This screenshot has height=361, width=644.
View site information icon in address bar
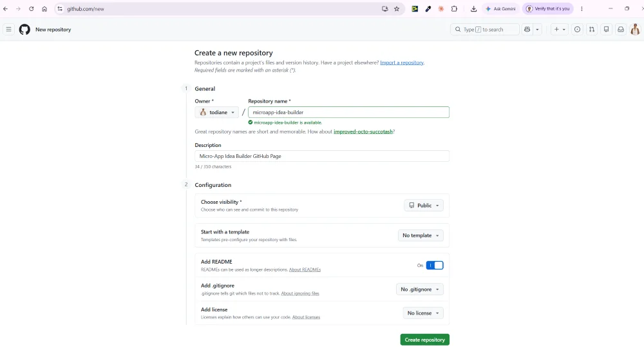tap(60, 8)
